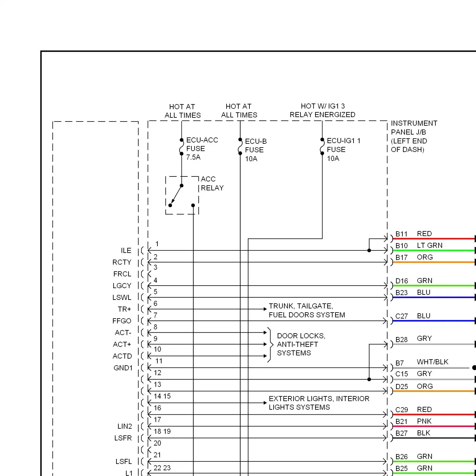Click the RCTY terminal label
Screen dimensions: 476x476
click(122, 262)
